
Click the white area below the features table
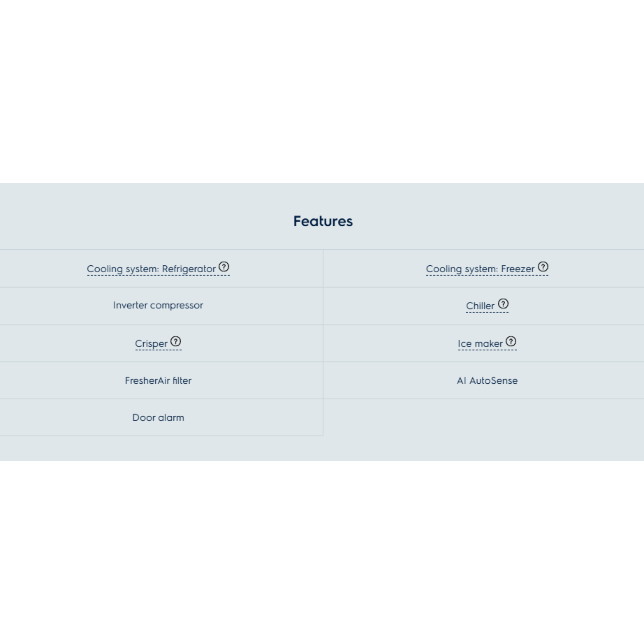(x=322, y=550)
